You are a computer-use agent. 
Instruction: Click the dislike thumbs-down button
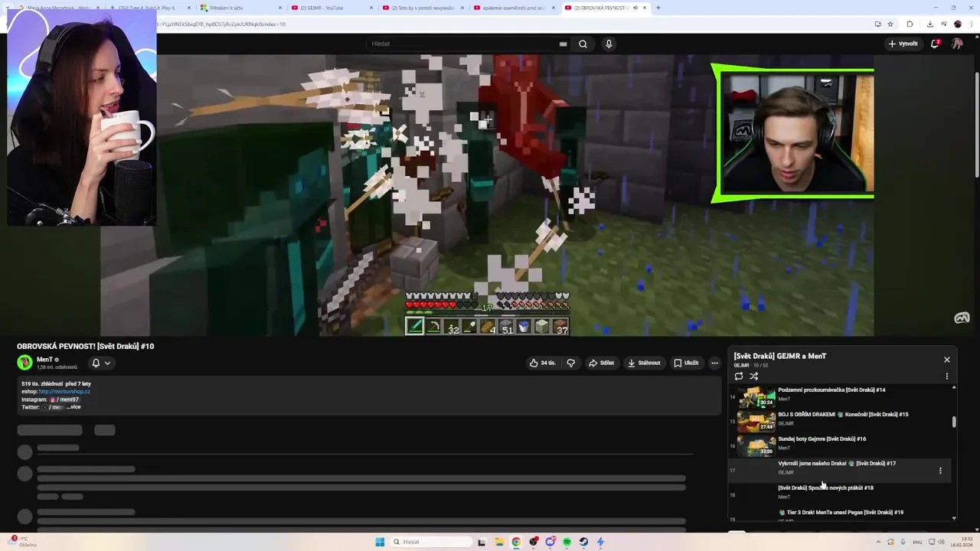570,363
